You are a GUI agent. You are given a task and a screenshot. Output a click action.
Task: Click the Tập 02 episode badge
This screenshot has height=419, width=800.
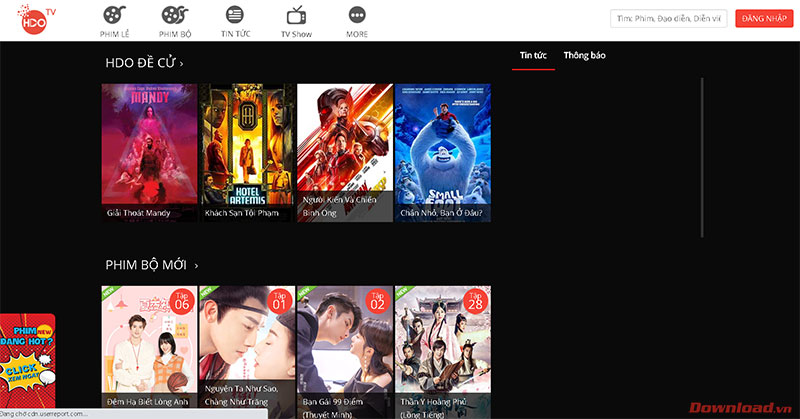click(x=378, y=301)
